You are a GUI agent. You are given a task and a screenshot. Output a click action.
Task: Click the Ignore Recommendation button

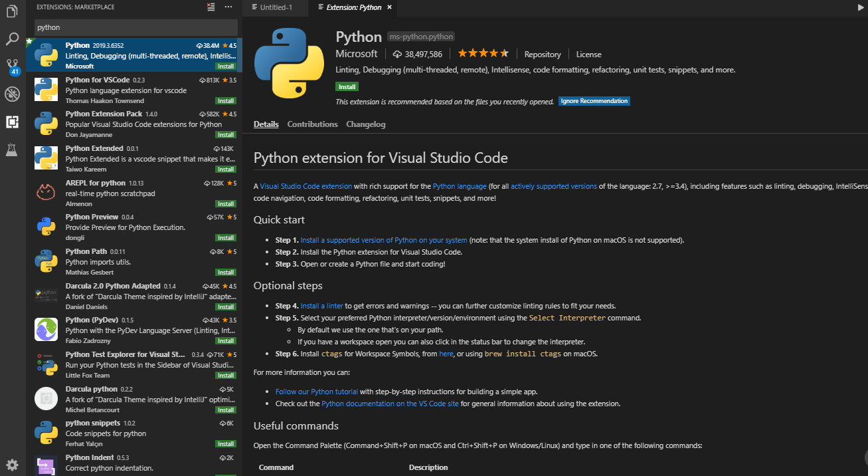594,101
